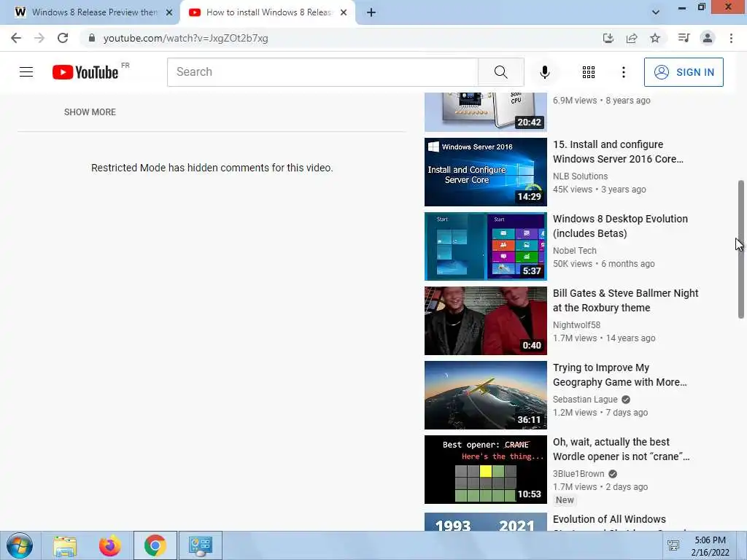
Task: Open the 3Blue1Brown channel name
Action: click(x=578, y=473)
